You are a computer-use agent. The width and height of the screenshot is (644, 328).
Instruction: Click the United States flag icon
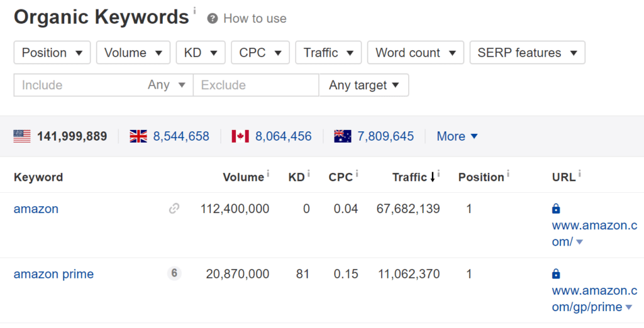click(22, 136)
